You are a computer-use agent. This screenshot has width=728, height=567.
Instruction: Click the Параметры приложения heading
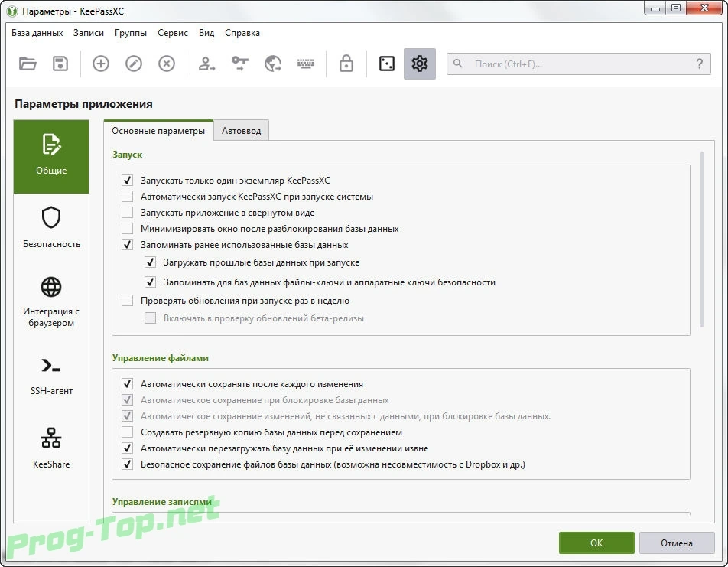click(83, 104)
